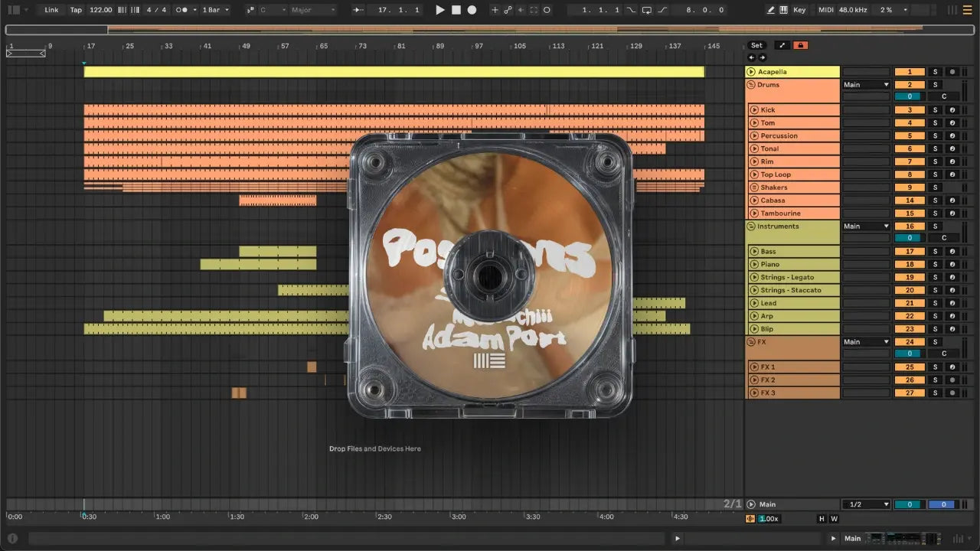Click the Lock Envelopes icon
This screenshot has height=551, width=980.
pyautogui.click(x=800, y=45)
